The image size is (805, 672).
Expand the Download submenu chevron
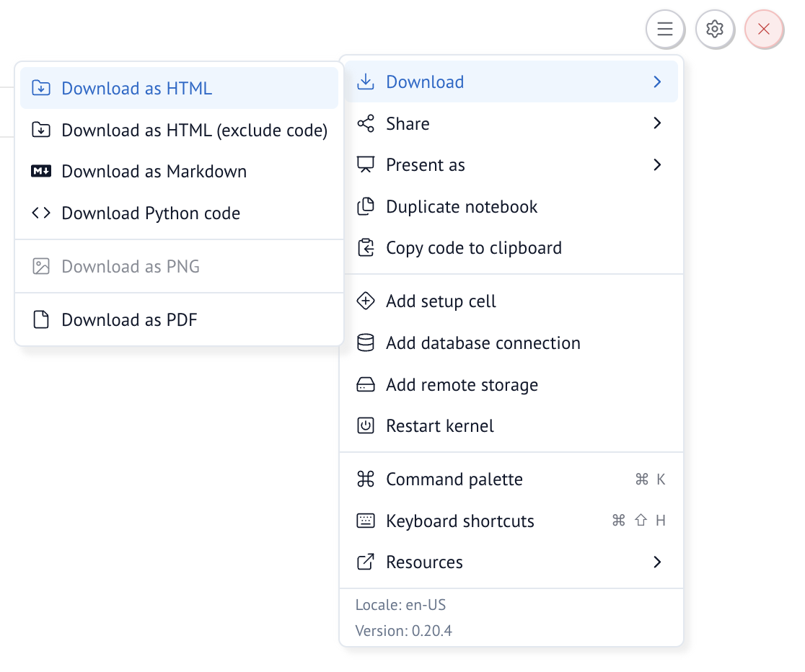(657, 82)
